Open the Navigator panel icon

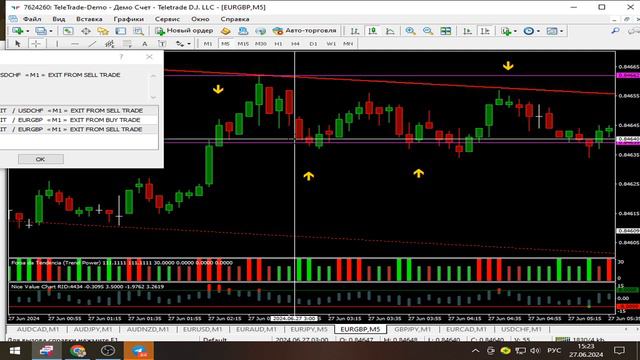(103, 31)
